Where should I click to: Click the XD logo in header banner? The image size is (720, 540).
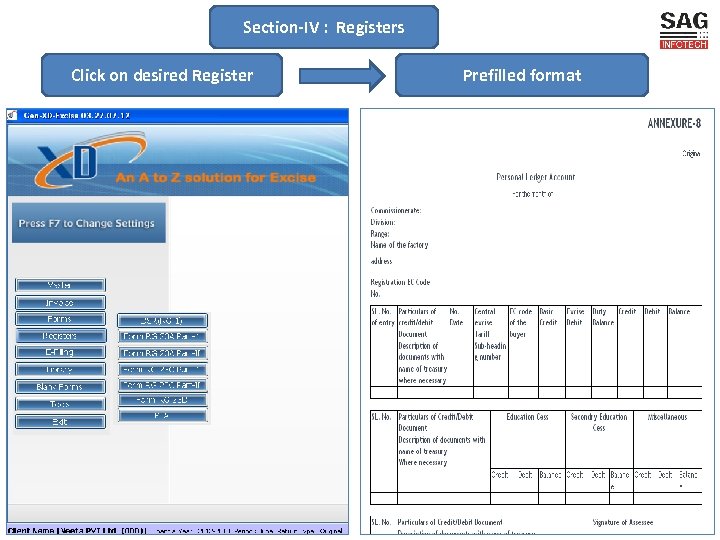[90, 158]
